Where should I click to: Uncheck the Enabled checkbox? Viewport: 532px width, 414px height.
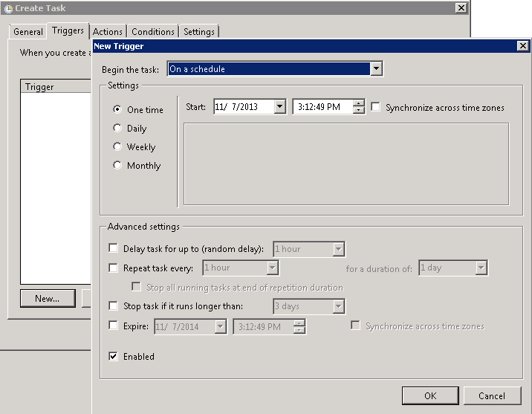[114, 357]
